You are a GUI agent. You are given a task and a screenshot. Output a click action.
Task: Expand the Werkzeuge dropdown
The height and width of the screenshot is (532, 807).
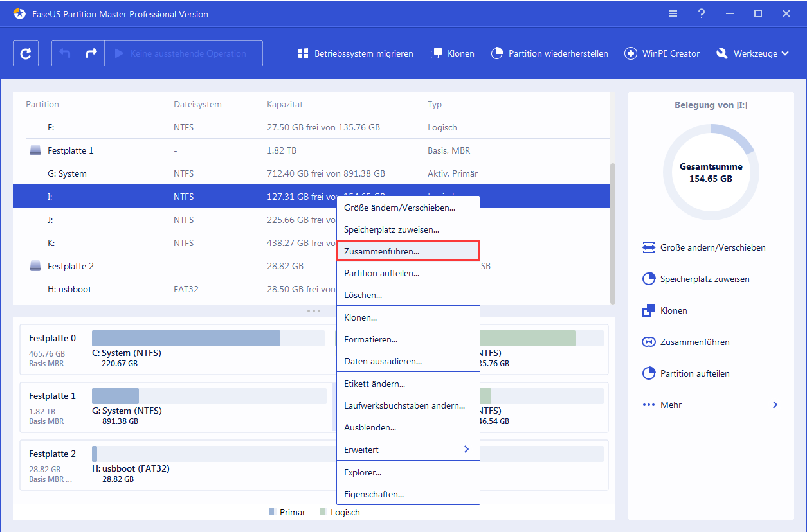tap(752, 53)
